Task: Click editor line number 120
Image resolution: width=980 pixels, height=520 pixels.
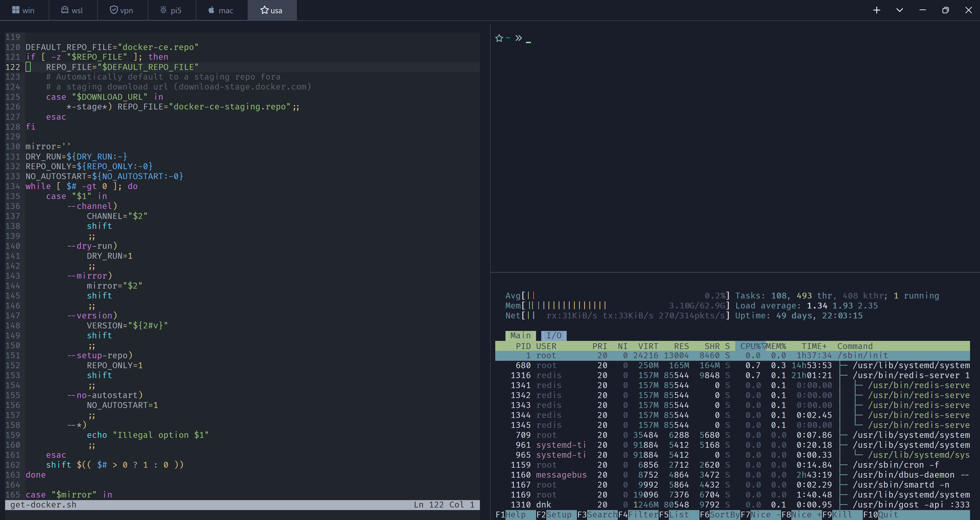Action: pos(13,47)
